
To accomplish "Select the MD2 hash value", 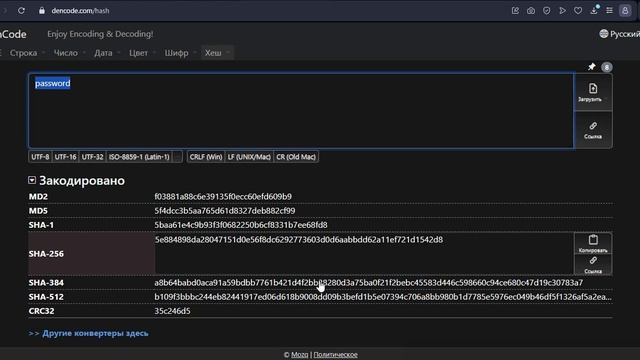I will click(223, 196).
